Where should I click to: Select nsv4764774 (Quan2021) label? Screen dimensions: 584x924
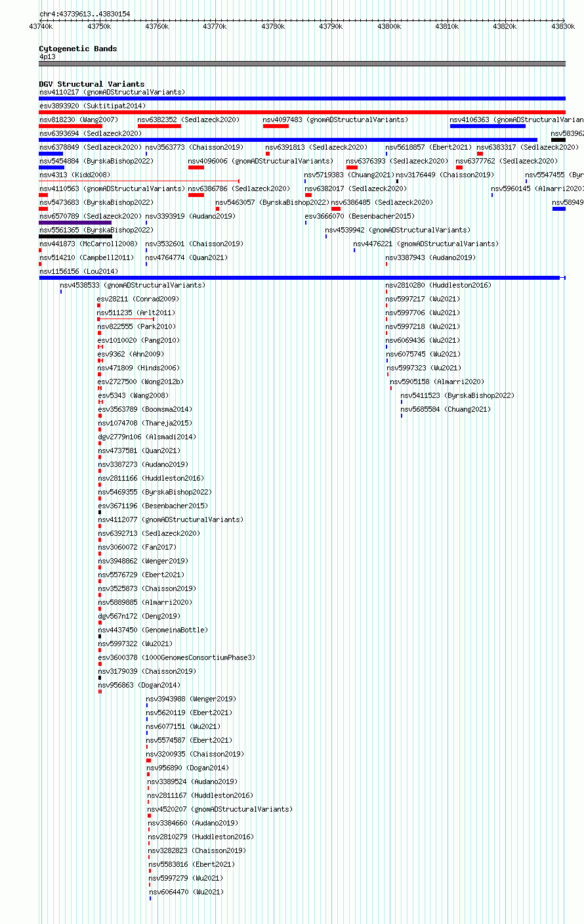click(186, 257)
